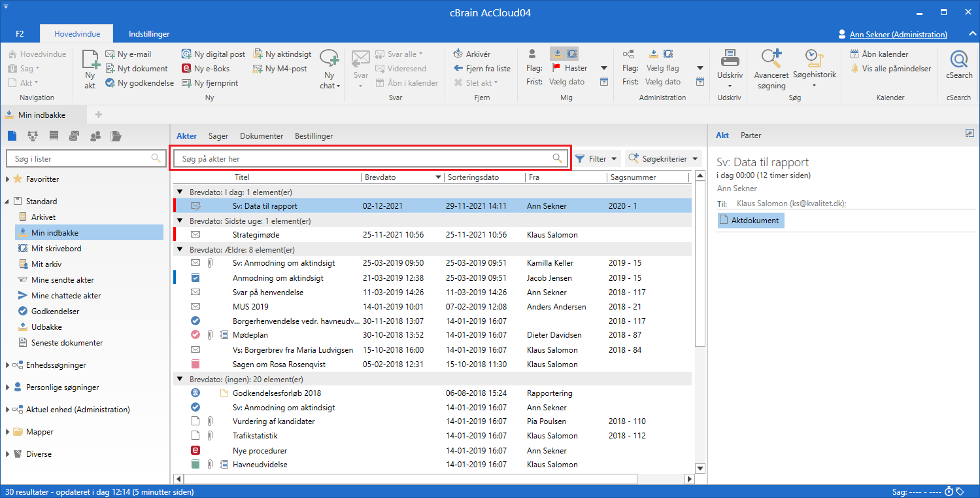Open the Filter dropdown
Image resolution: width=980 pixels, height=498 pixels.
(598, 158)
